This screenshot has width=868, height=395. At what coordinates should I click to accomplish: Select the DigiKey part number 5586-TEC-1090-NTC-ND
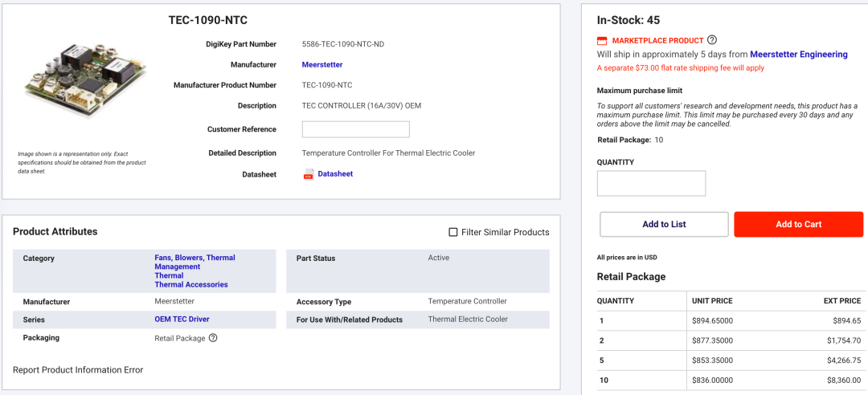pyautogui.click(x=342, y=44)
